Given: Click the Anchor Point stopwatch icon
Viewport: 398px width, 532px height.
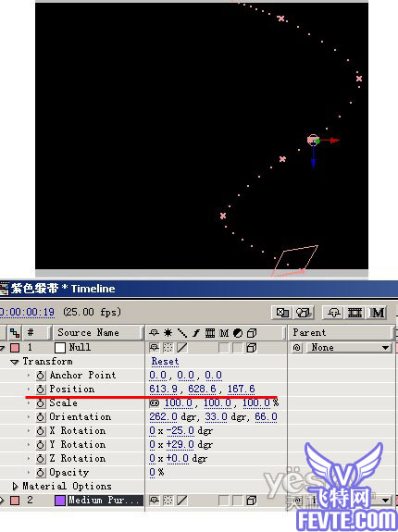Looking at the screenshot, I should (41, 376).
